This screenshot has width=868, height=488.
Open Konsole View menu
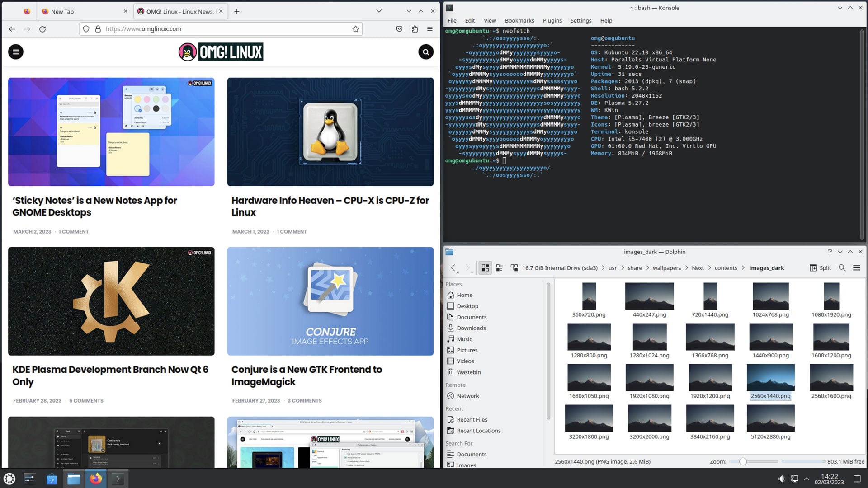[490, 20]
